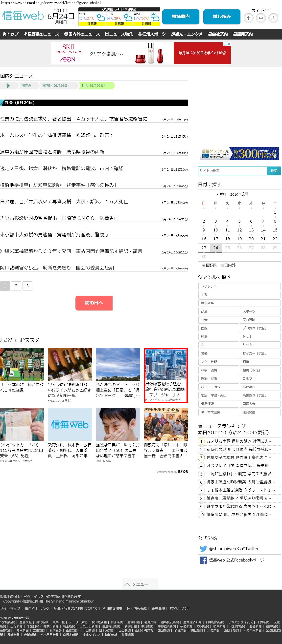Select calendar date 23
Viewport: 282px width, 644px height.
(x=204, y=248)
